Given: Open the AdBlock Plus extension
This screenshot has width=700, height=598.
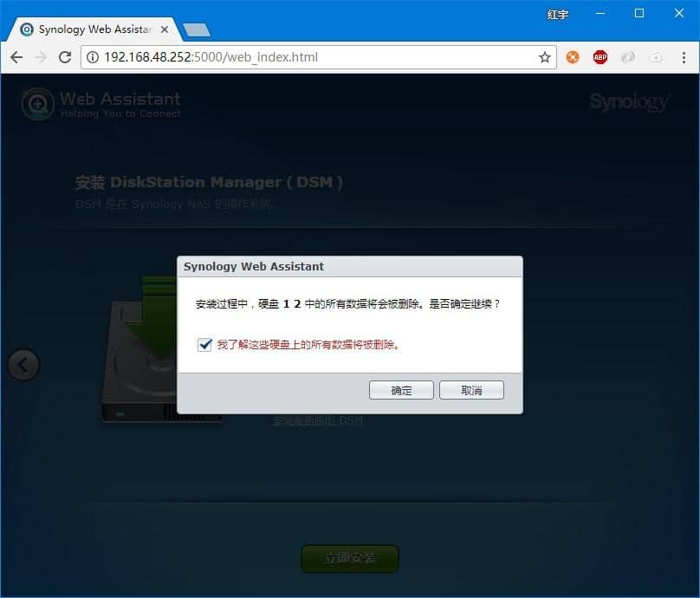Looking at the screenshot, I should coord(600,57).
